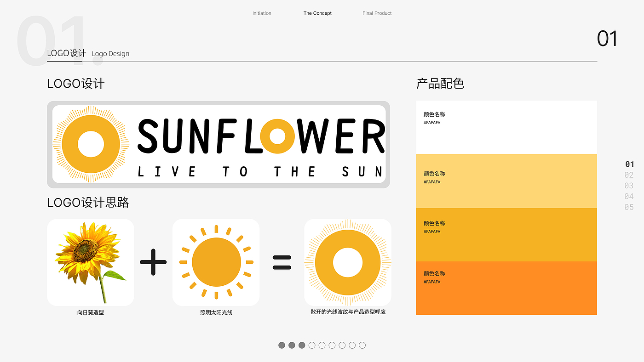
Task: Click the black plus sign
Action: point(153,261)
